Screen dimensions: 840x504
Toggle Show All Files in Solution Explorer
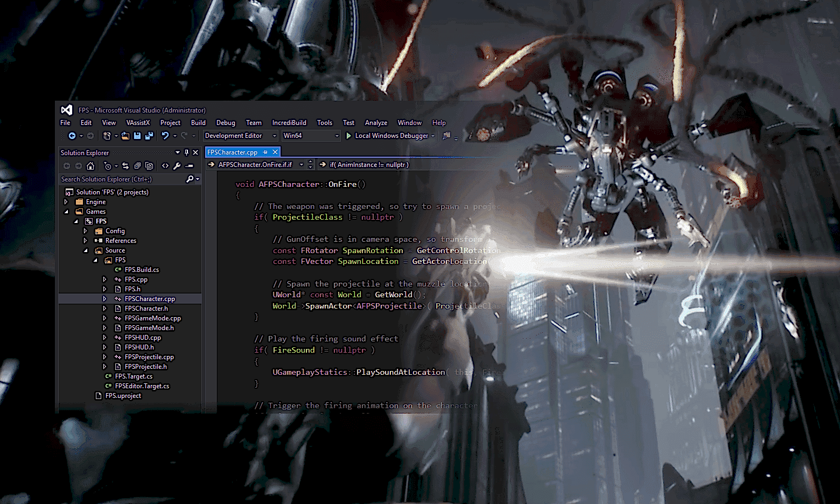pos(149,166)
